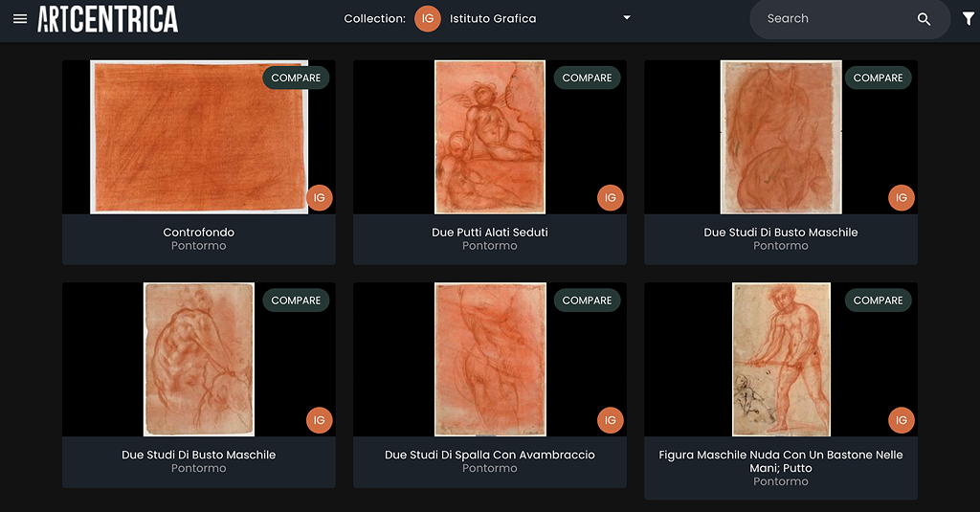This screenshot has height=512, width=980.
Task: Open the Istituto Grafica collection selector
Action: [523, 19]
